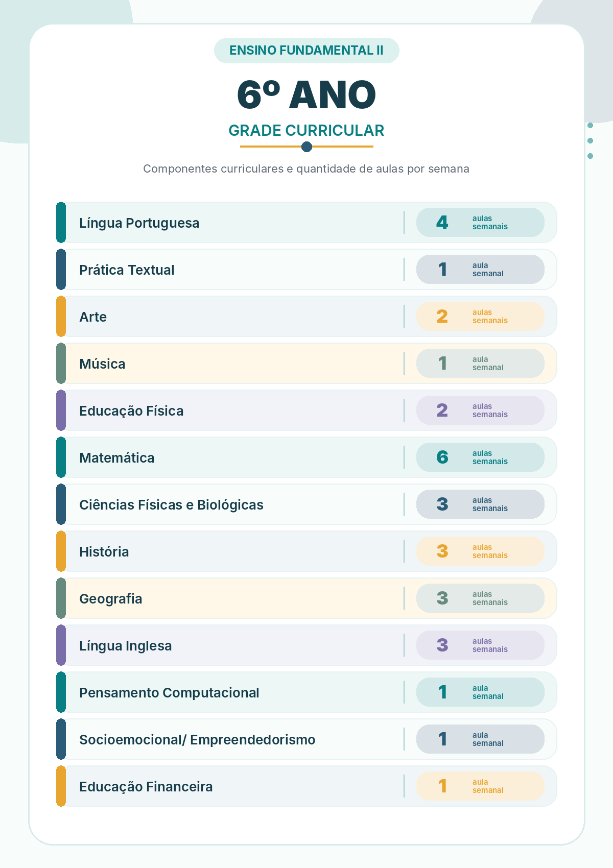Viewport: 613px width, 868px height.
Task: Click the Pensamento Computacional label
Action: (x=169, y=693)
